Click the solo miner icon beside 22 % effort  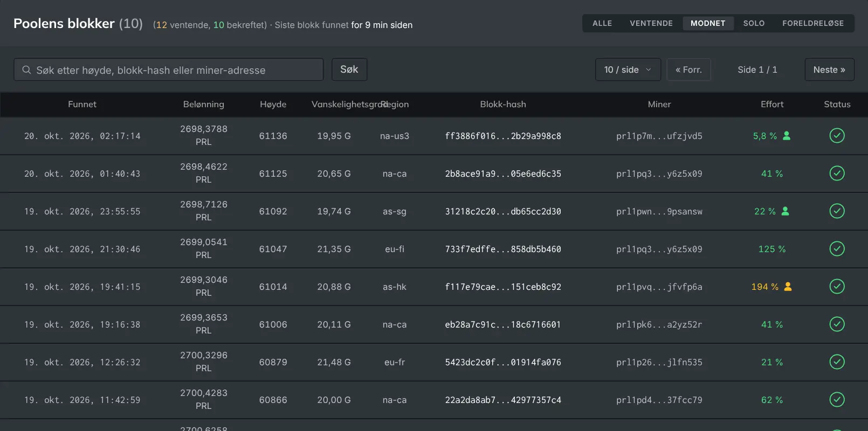(x=785, y=211)
